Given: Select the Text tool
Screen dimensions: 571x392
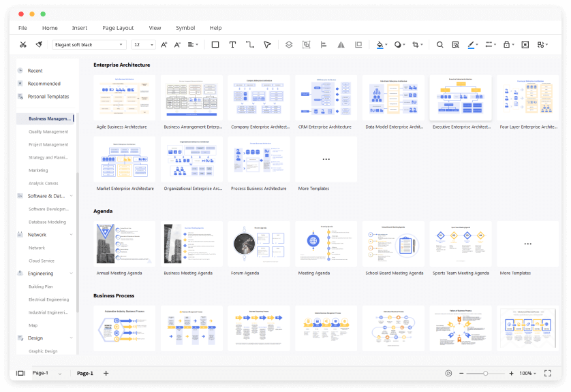Looking at the screenshot, I should (232, 44).
